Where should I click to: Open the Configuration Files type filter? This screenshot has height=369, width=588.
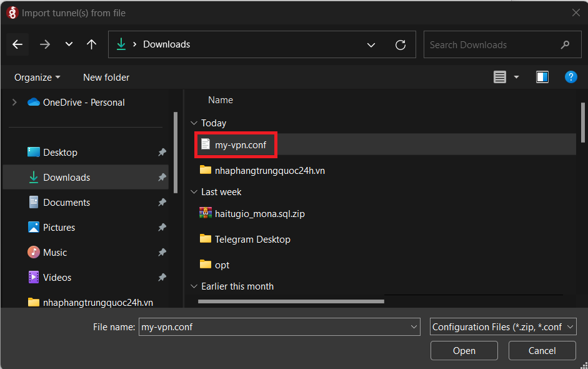tap(503, 327)
